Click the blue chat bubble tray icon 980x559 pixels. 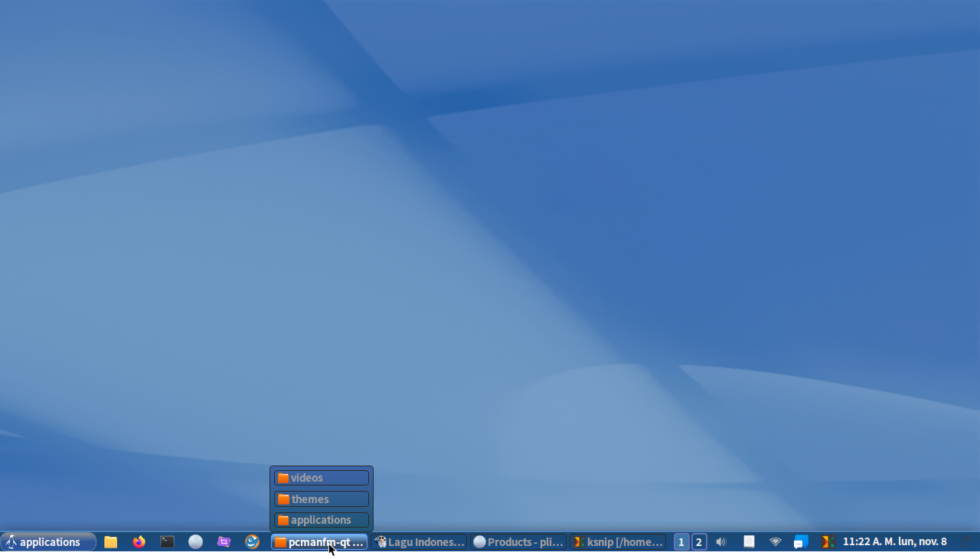[801, 542]
